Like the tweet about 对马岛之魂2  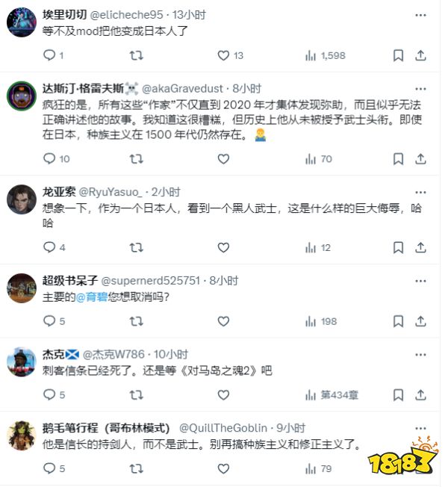point(223,395)
